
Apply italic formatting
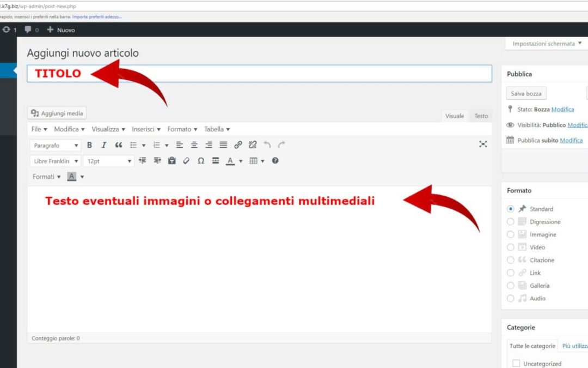click(x=103, y=145)
